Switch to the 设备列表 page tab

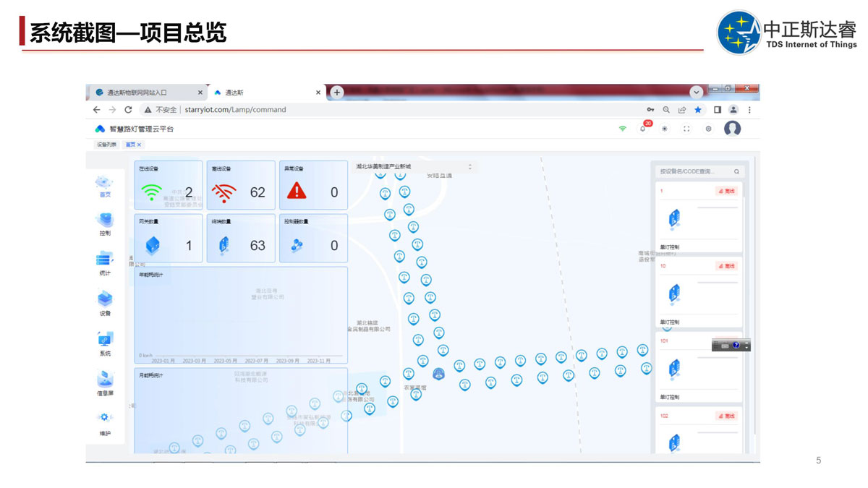click(x=106, y=145)
